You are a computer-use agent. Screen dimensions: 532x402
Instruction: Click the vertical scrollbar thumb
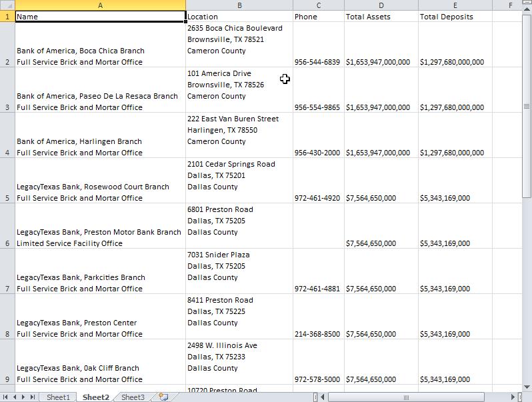pos(527,107)
